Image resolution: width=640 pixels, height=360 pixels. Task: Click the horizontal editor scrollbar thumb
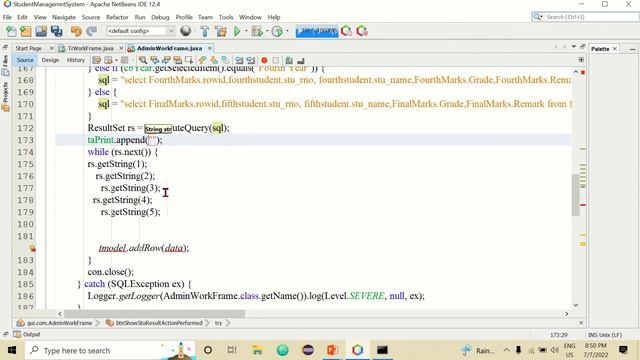coord(155,313)
